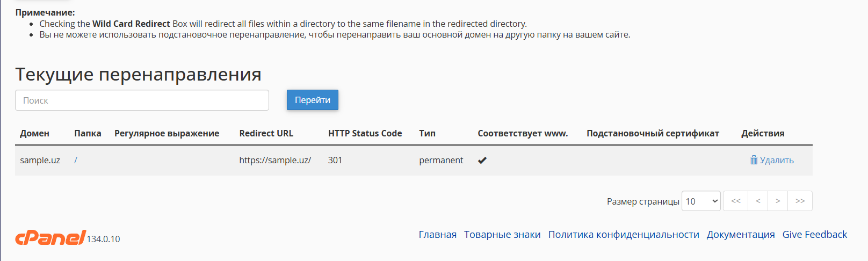Screen dimensions: 868x261
Task: Open the Размер страницы dropdown
Action: [x=701, y=201]
